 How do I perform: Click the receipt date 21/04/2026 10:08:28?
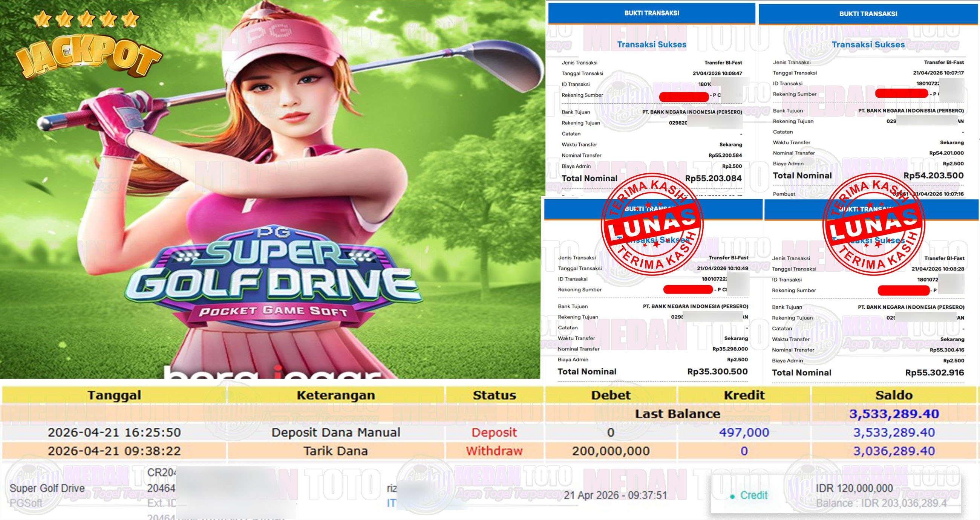(x=938, y=269)
